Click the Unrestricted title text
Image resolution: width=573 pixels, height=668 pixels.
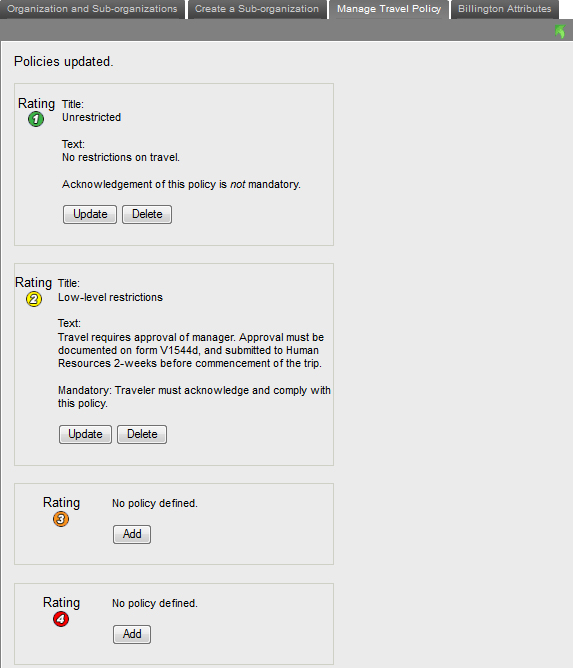91,117
